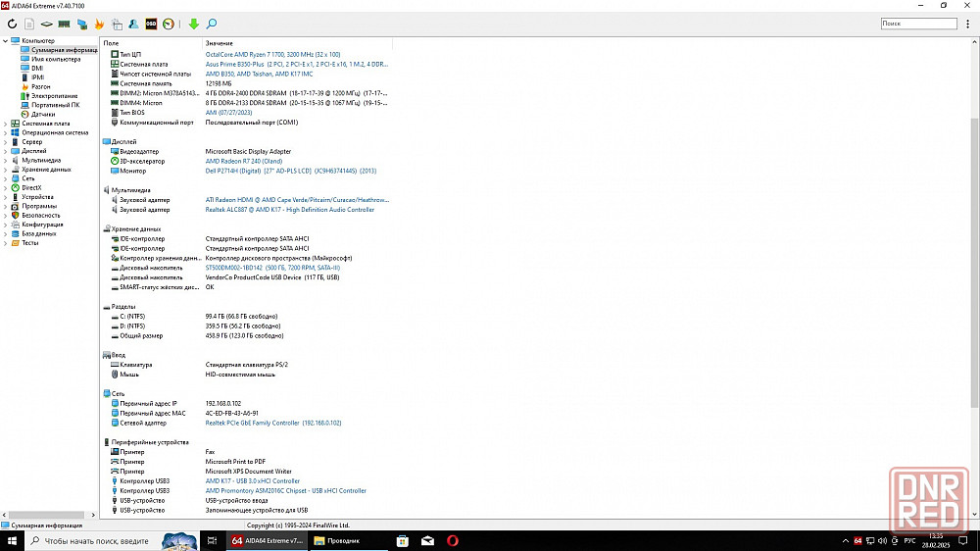
Task: Select Программы in the tree
Action: pos(39,207)
